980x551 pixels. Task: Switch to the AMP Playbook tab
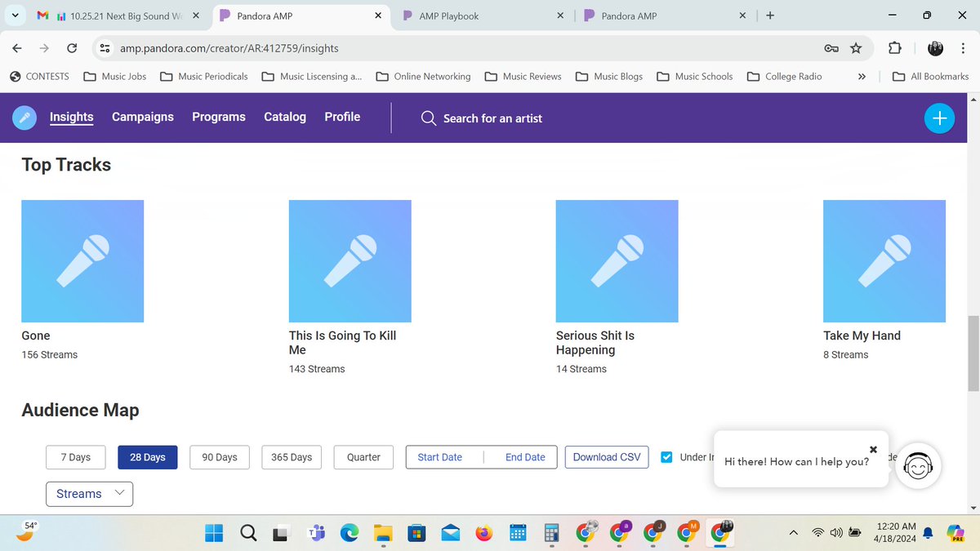click(482, 16)
